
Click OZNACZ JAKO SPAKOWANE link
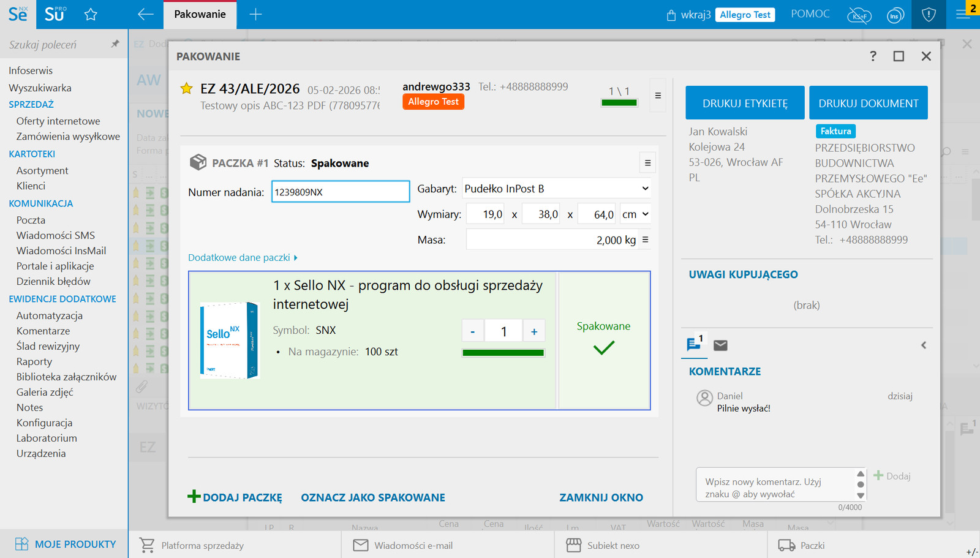tap(372, 497)
